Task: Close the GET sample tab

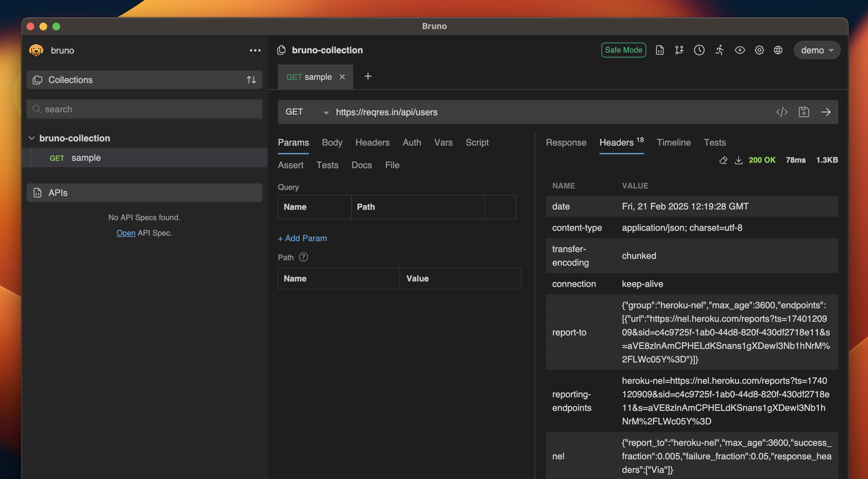Action: tap(342, 77)
